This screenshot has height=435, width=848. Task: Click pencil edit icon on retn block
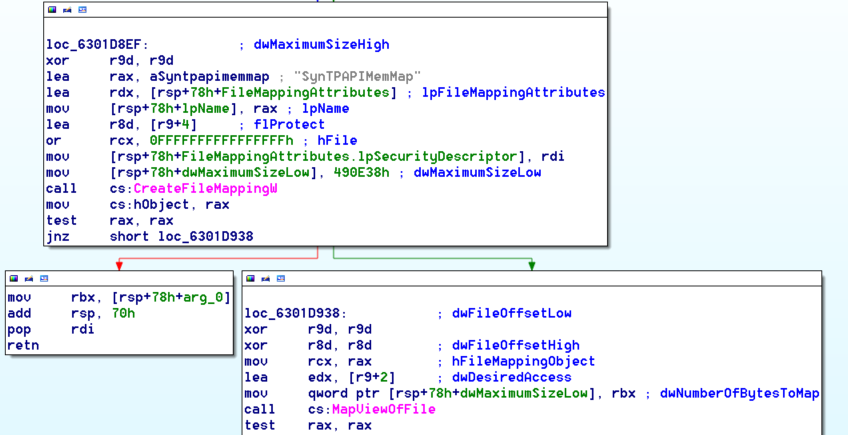[x=29, y=278]
